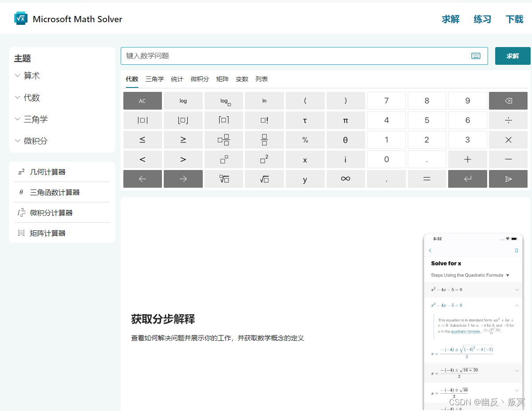Screen dimensions: 532x411
Task: Click the division operator key
Action: 508,120
